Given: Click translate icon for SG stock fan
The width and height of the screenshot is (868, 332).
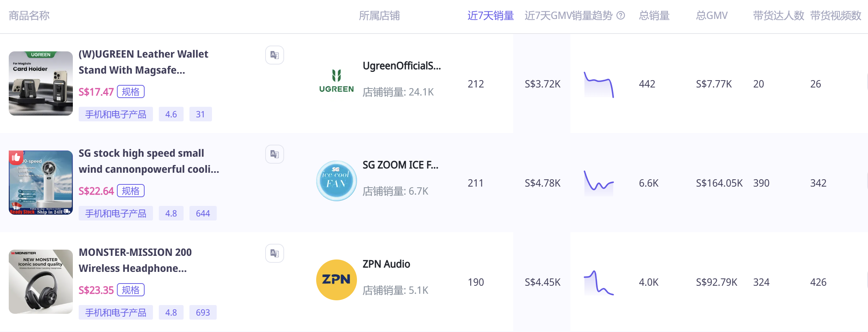Looking at the screenshot, I should 274,154.
